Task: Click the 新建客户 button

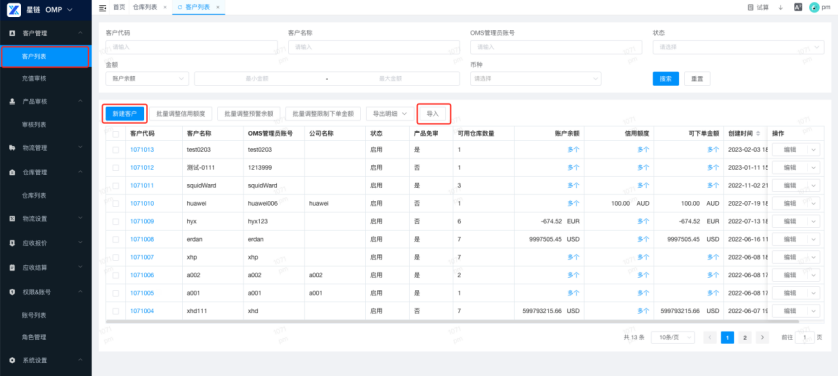Action: pyautogui.click(x=125, y=114)
